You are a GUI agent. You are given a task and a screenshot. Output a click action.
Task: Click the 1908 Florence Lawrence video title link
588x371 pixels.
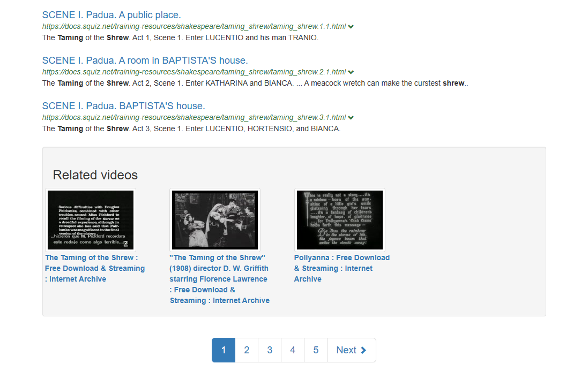pos(220,279)
